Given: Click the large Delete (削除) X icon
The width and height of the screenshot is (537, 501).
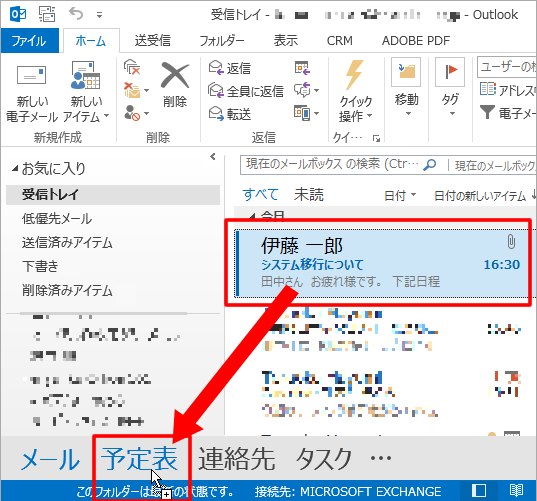Looking at the screenshot, I should click(175, 75).
